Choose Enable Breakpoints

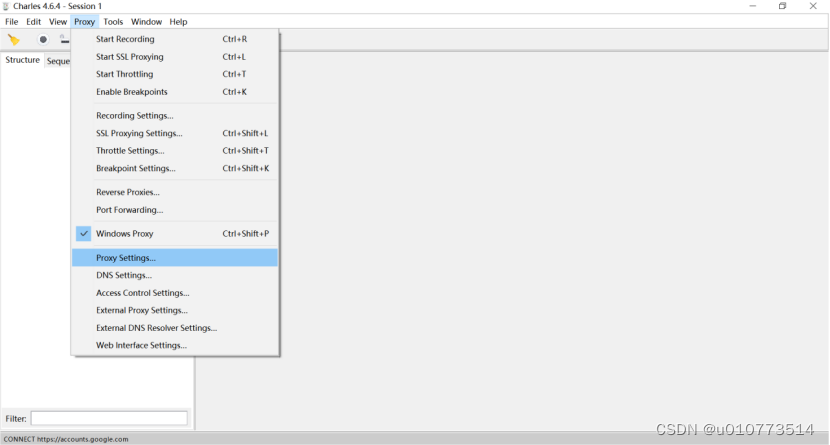point(175,92)
